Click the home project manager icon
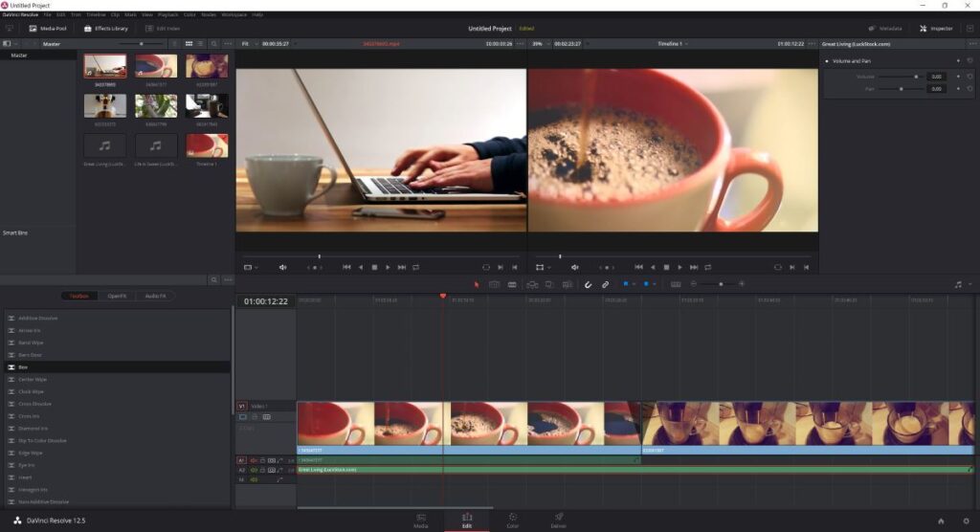980x532 pixels. [x=941, y=521]
